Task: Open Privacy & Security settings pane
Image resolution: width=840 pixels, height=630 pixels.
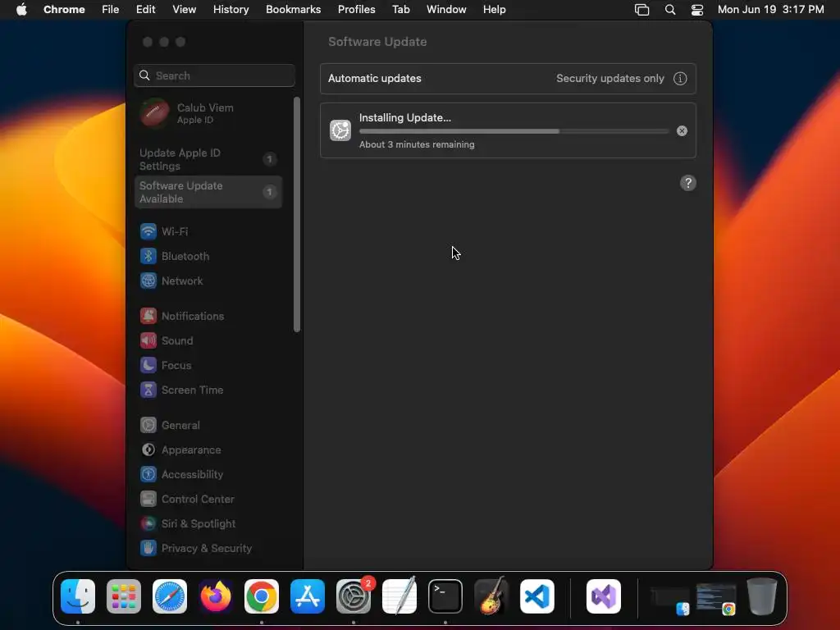Action: (195, 549)
